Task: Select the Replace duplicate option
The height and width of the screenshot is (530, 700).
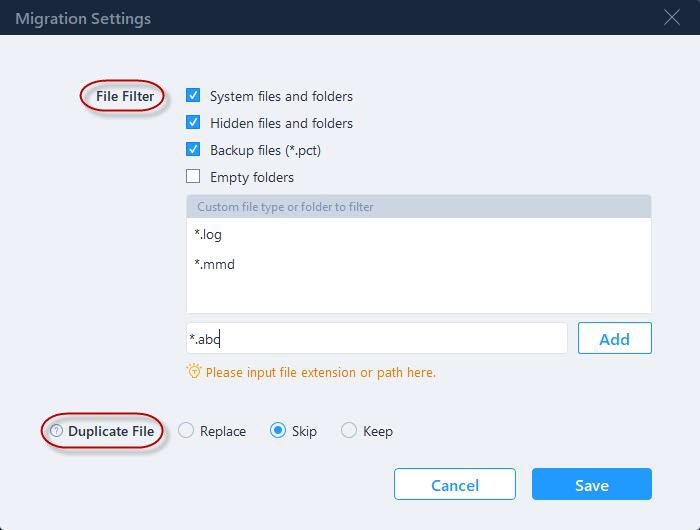Action: pyautogui.click(x=186, y=431)
